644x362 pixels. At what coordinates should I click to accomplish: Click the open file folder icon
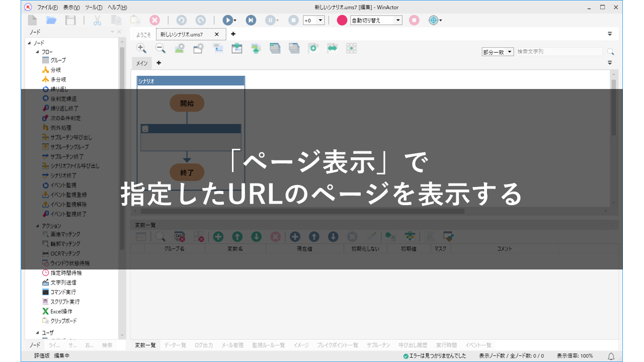51,20
